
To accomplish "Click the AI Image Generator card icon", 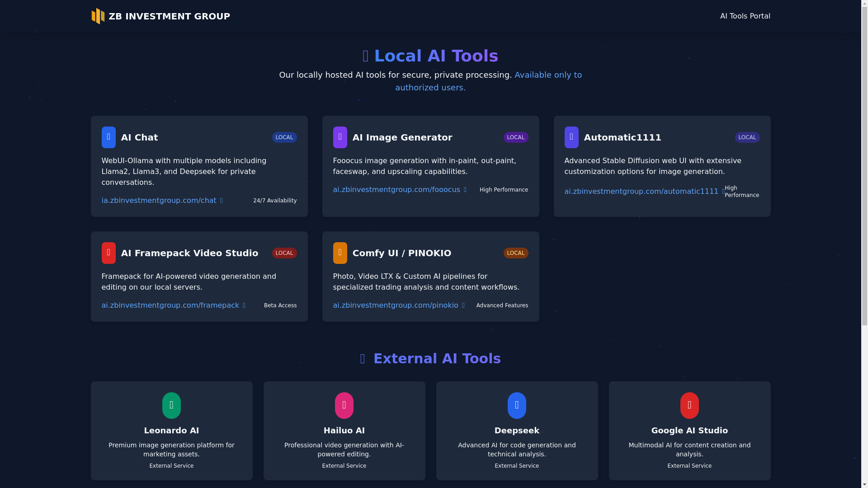I will [x=340, y=137].
